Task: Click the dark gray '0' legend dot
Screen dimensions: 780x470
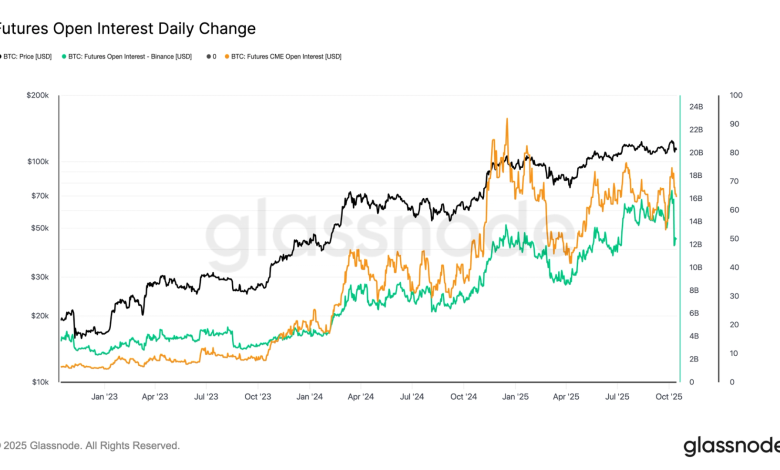Action: coord(208,56)
